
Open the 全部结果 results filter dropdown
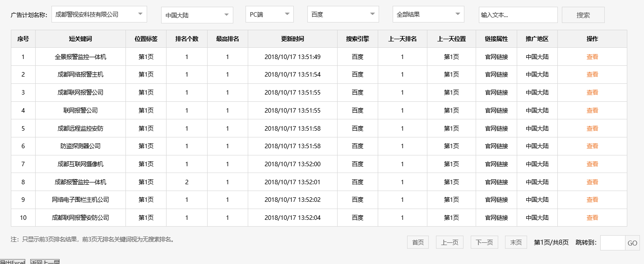pos(427,14)
